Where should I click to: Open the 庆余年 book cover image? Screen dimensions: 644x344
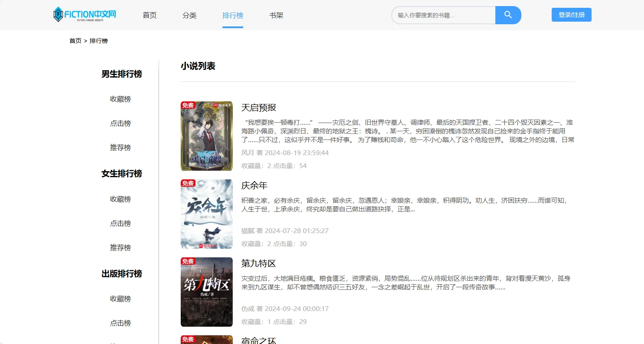(x=206, y=214)
